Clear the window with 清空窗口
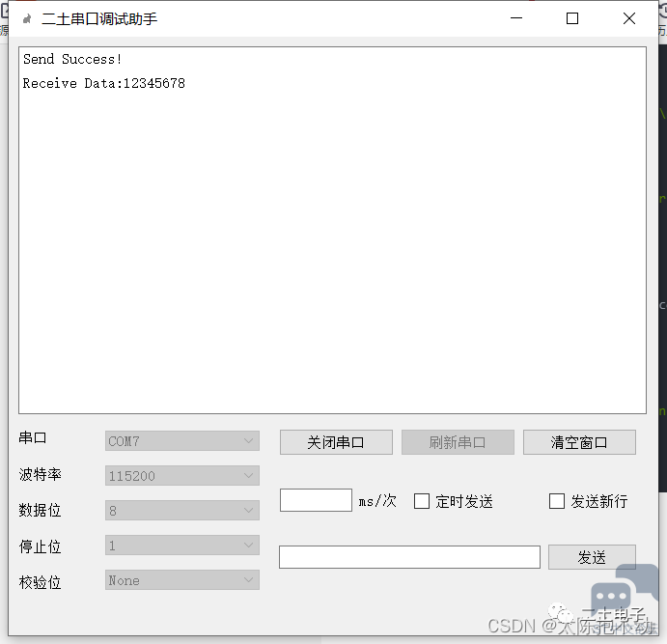The image size is (667, 644). [579, 442]
